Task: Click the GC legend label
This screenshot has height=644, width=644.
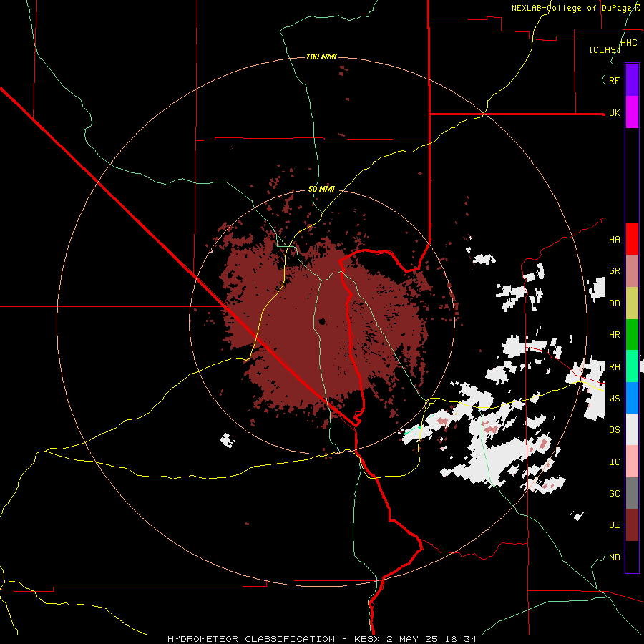Action: click(x=614, y=493)
